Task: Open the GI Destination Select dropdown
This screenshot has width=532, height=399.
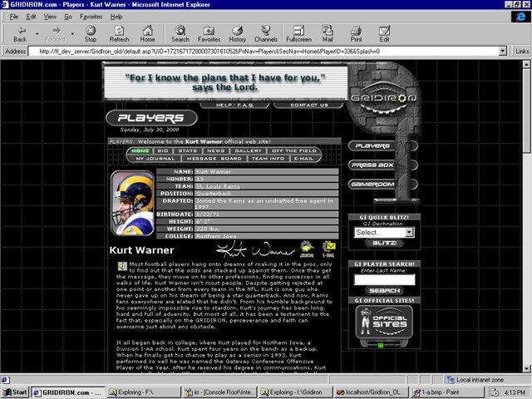Action: click(384, 233)
